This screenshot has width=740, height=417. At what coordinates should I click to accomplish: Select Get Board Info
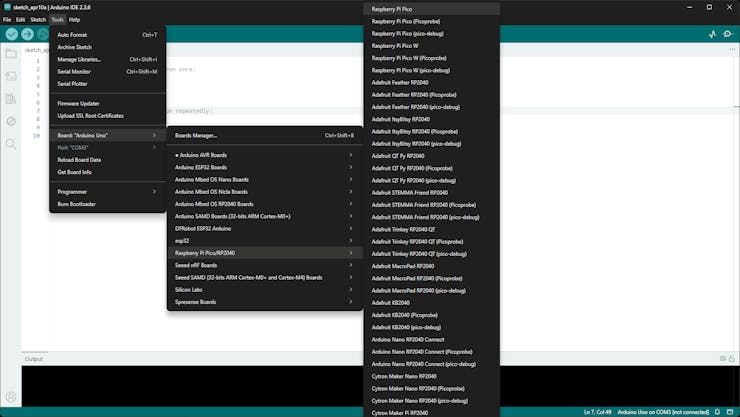pyautogui.click(x=108, y=172)
